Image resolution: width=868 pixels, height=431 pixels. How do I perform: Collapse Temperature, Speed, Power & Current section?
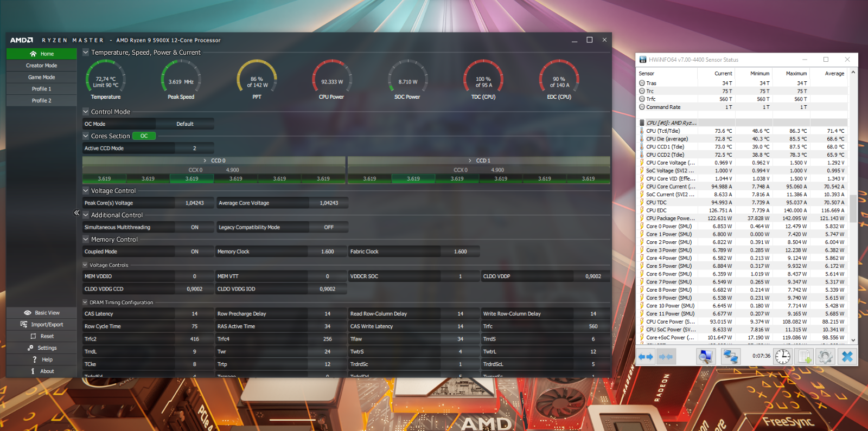tap(86, 53)
